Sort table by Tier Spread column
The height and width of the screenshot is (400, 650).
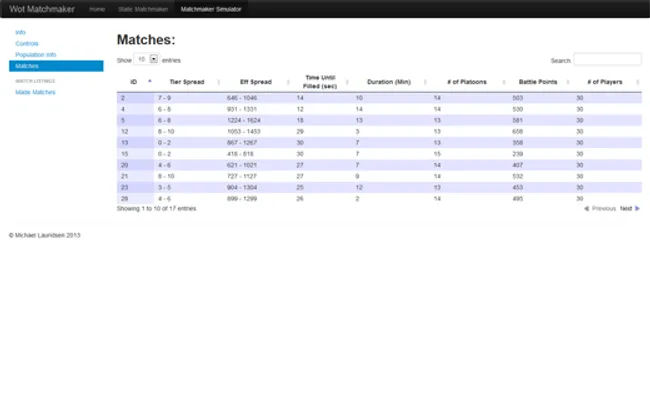[186, 81]
